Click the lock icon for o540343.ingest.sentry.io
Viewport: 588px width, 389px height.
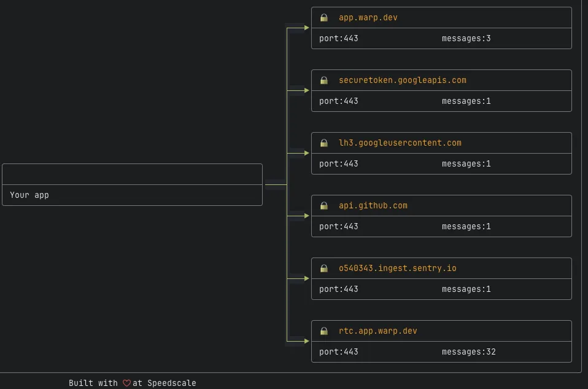click(323, 268)
